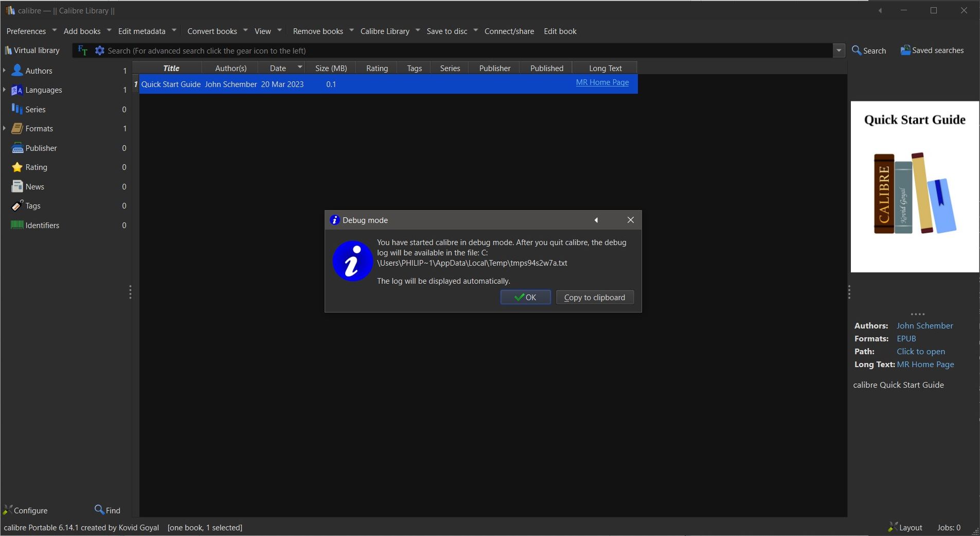Expand the Languages tree category
The image size is (980, 536).
point(4,90)
